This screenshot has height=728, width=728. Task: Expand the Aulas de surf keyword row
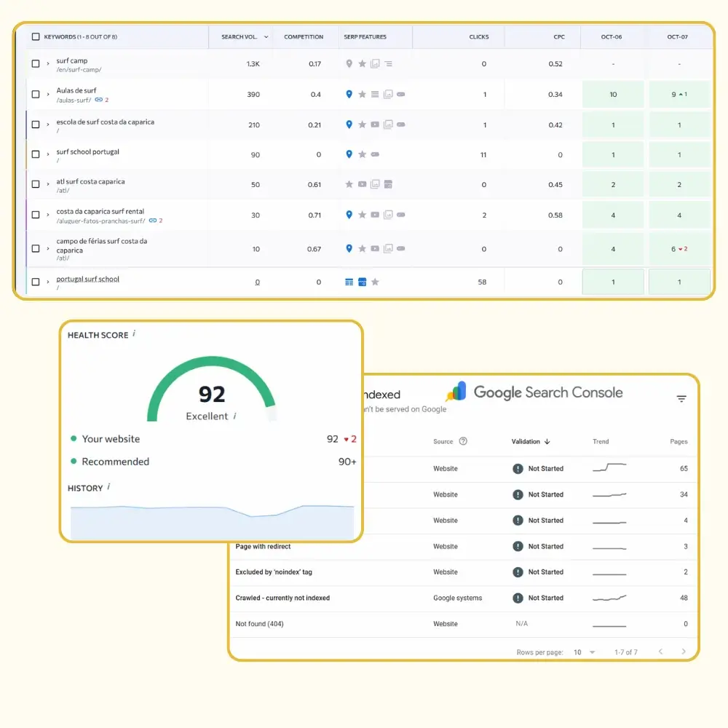click(48, 92)
